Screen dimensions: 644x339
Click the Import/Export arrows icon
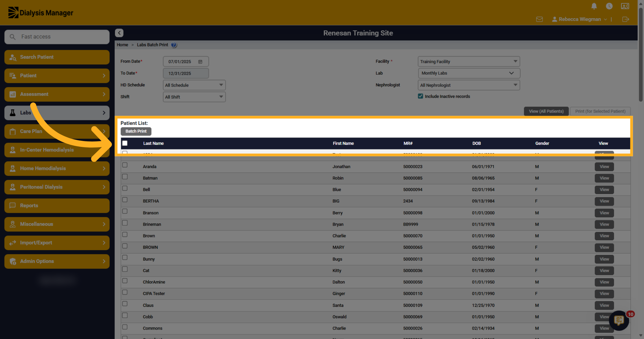[13, 243]
